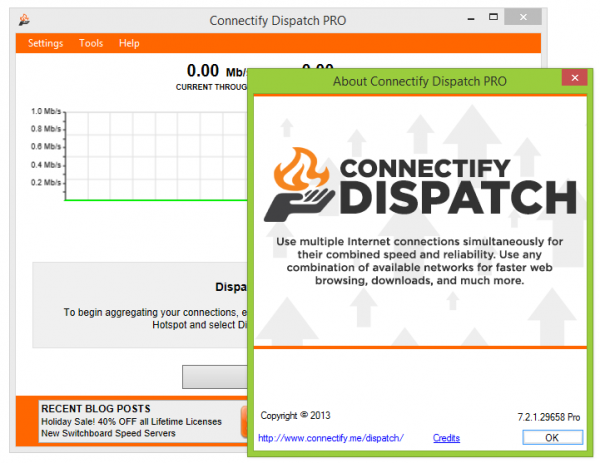Open the Tools menu
The image size is (600, 463).
pos(91,43)
